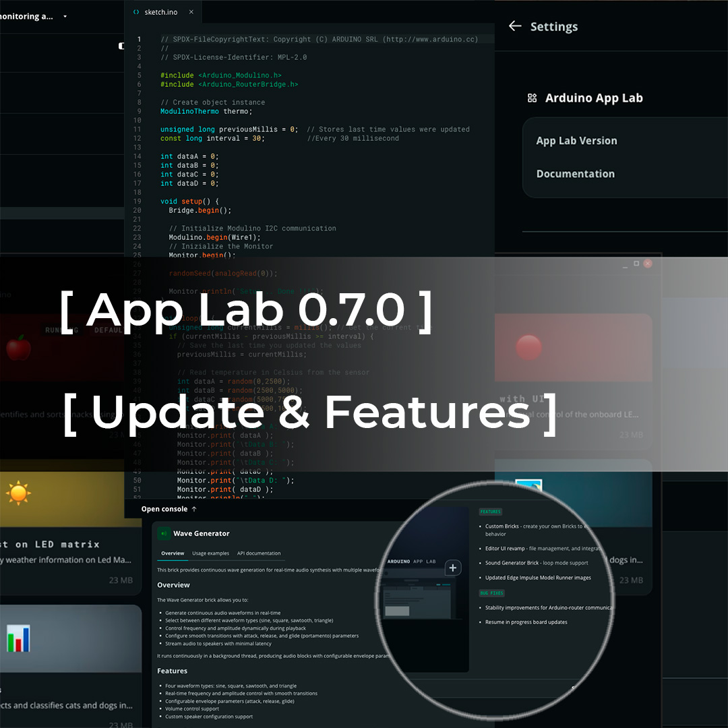Click the plus button beside Arduino App Lab
The width and height of the screenshot is (728, 728).
click(453, 568)
